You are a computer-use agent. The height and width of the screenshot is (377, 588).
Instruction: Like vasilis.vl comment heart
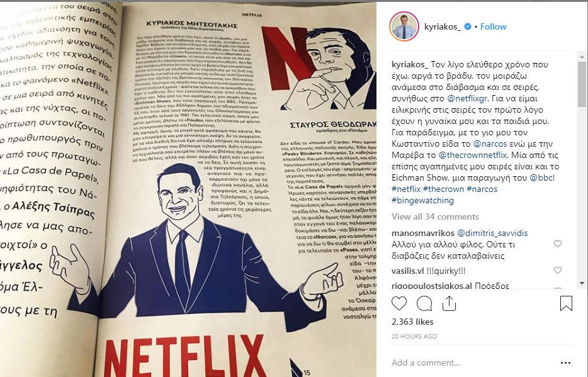tap(558, 270)
